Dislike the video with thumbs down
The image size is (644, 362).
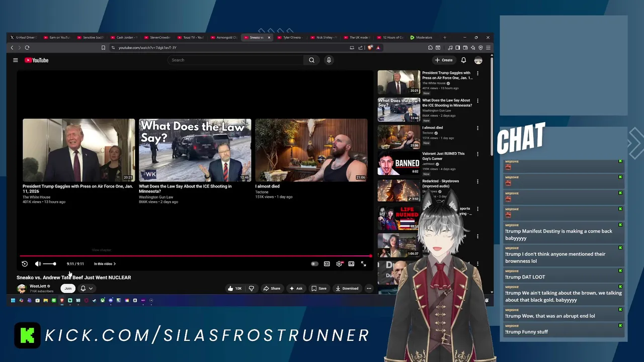click(252, 289)
